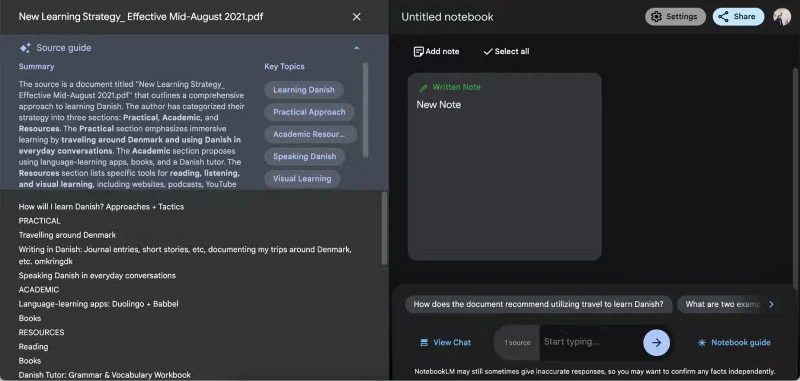800x381 pixels.
Task: Click the Source guide summary scrollbar
Action: (x=365, y=110)
